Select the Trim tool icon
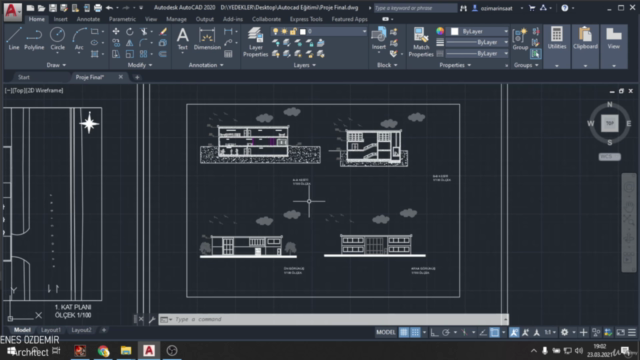Viewport: 640px width, 360px height. click(144, 31)
